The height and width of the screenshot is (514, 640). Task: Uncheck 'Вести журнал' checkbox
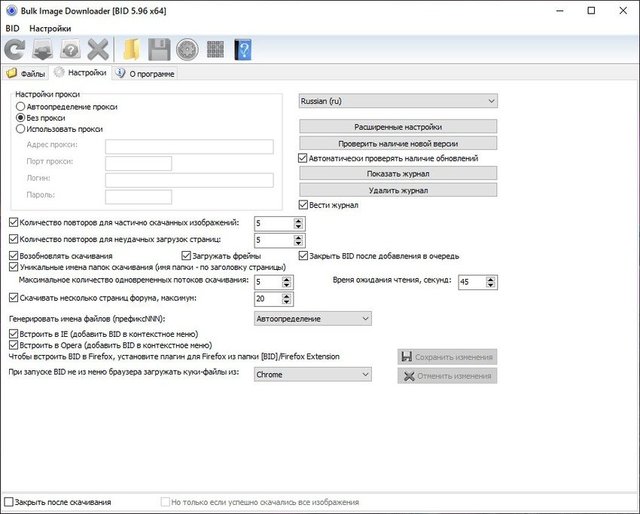[304, 205]
